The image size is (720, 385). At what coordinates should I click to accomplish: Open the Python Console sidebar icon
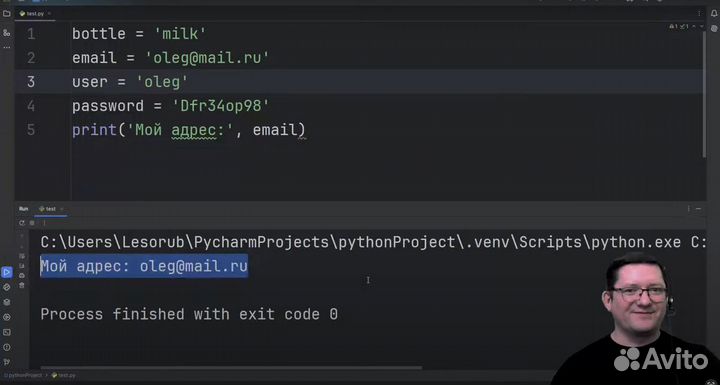tap(6, 287)
